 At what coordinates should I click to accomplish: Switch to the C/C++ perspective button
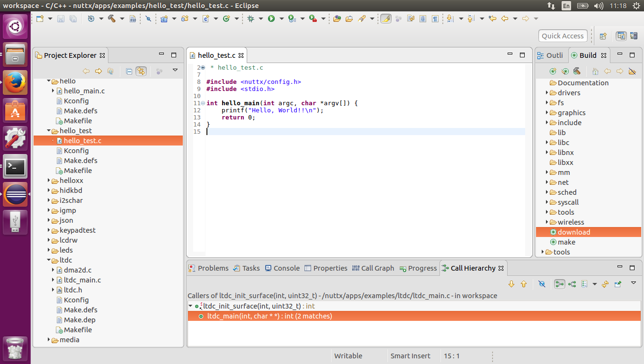click(621, 36)
